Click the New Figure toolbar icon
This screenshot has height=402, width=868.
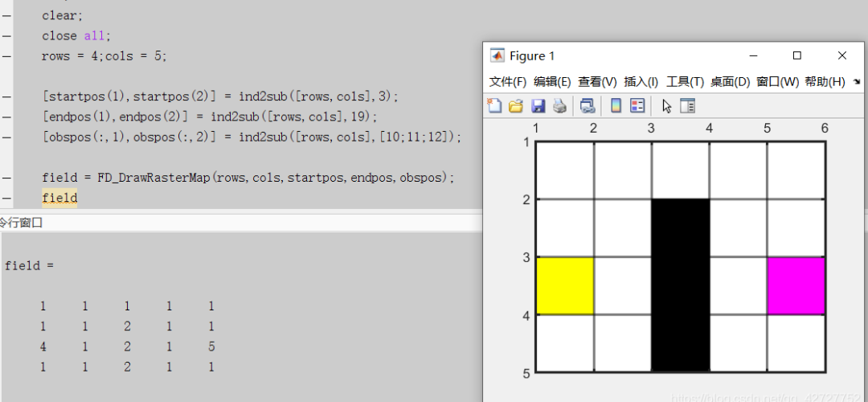click(493, 106)
